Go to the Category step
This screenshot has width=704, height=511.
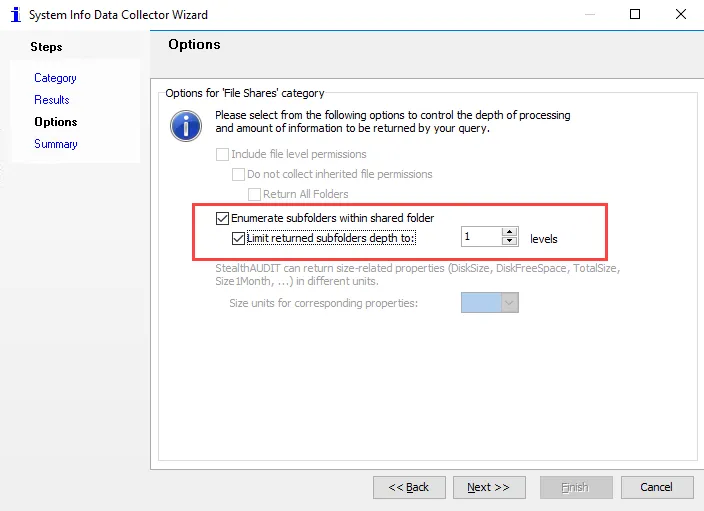tap(55, 78)
